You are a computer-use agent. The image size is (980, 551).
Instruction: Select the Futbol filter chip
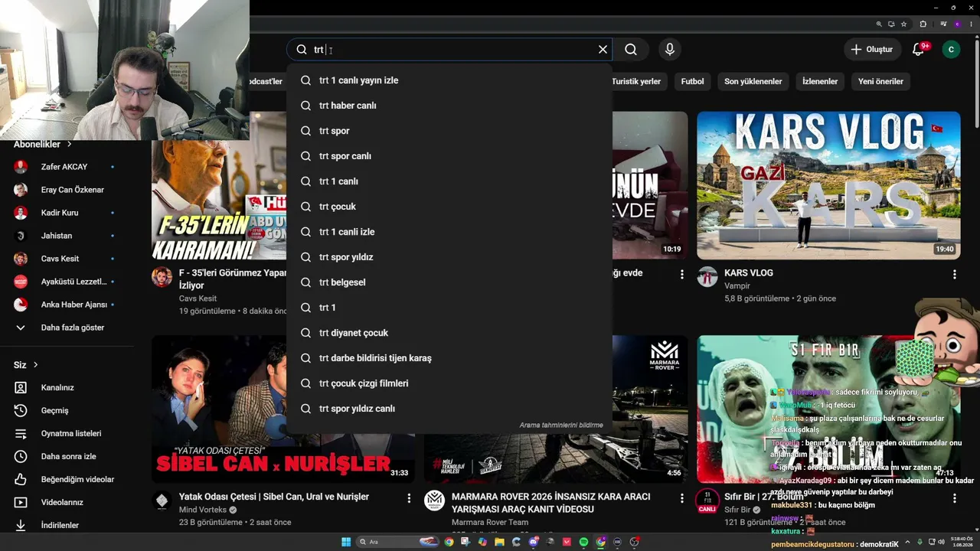pyautogui.click(x=692, y=81)
